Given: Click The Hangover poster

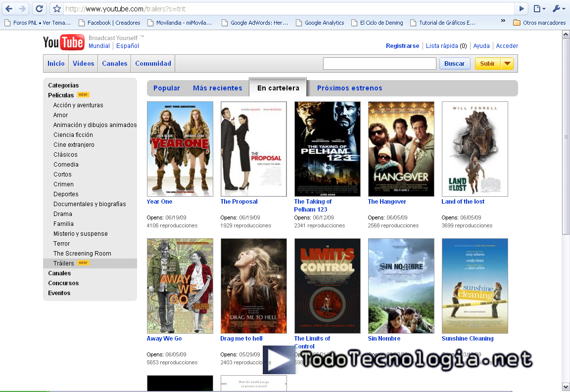Looking at the screenshot, I should (x=401, y=149).
